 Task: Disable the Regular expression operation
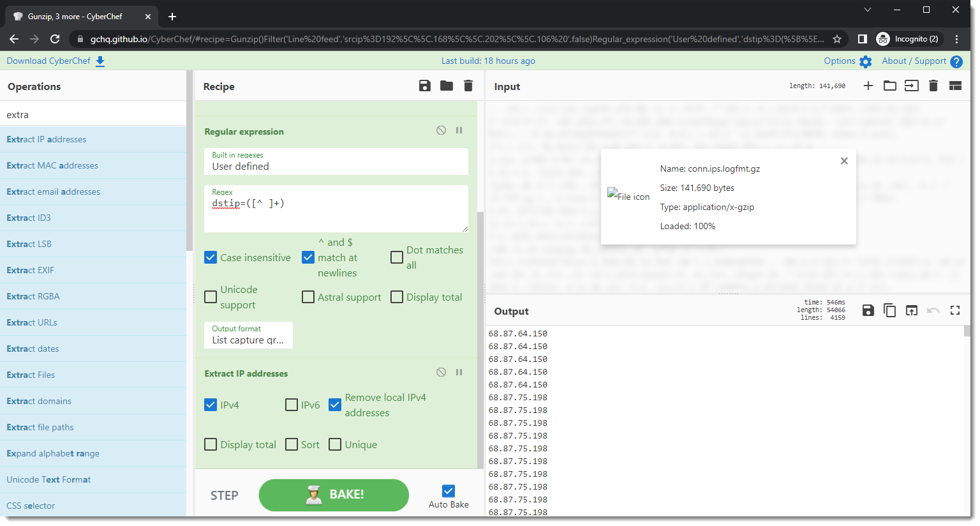[441, 130]
